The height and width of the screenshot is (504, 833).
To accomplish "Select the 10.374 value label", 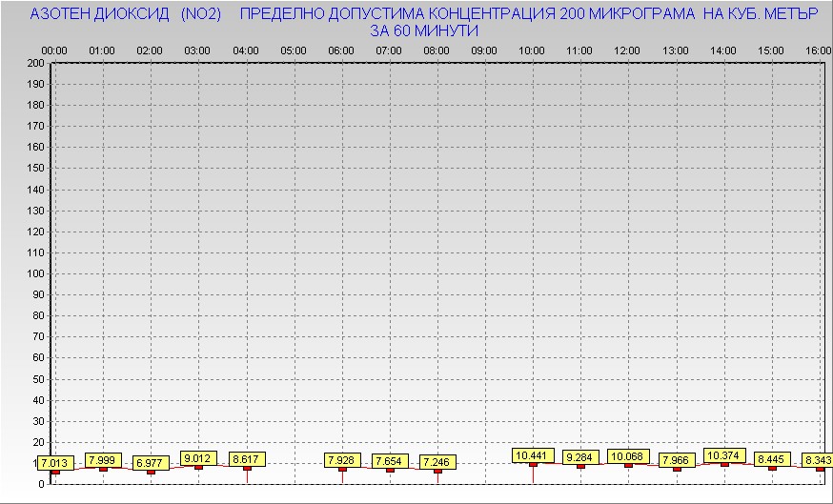I will tap(723, 455).
